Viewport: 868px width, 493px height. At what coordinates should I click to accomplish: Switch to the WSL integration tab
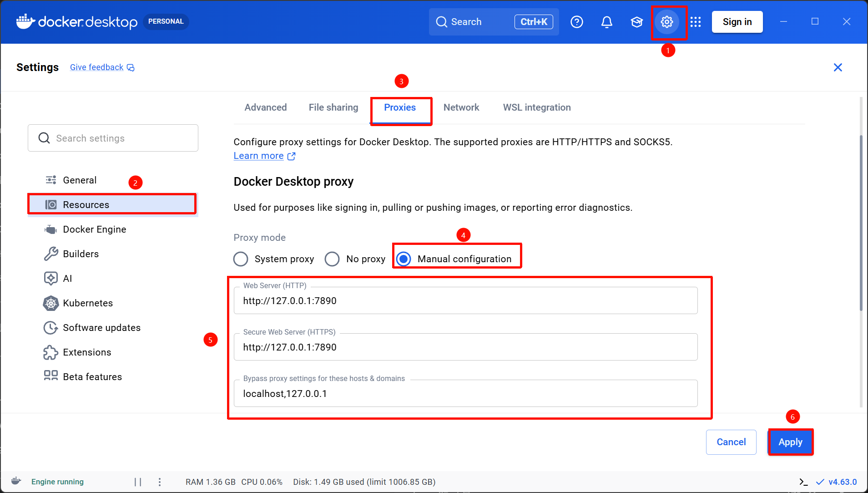coord(537,107)
